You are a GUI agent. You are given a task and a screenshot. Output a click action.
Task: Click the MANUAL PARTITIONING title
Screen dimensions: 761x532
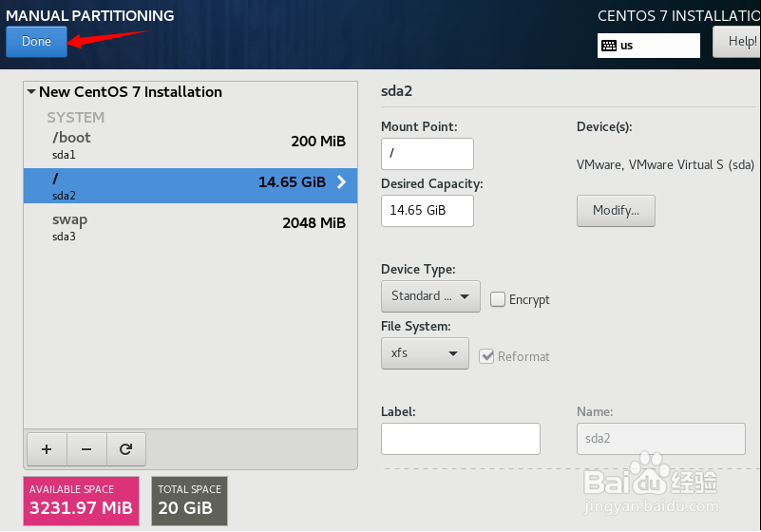coord(90,15)
